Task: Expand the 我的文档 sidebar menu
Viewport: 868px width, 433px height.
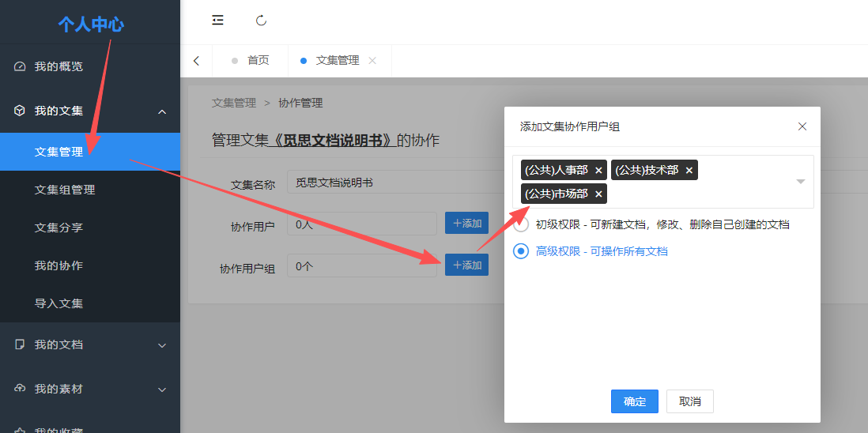Action: click(162, 345)
